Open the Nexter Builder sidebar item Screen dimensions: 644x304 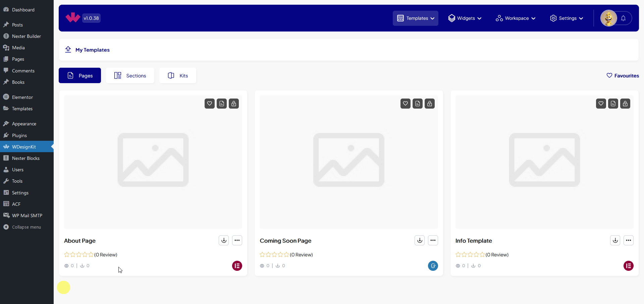[26, 36]
